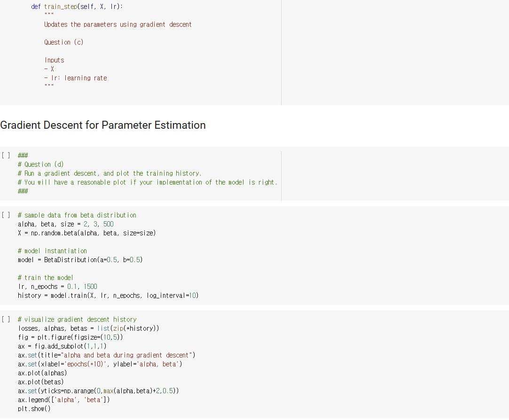Screen dimensions: 509x420
Task: Click the '- X' docstring line
Action: tap(49, 69)
